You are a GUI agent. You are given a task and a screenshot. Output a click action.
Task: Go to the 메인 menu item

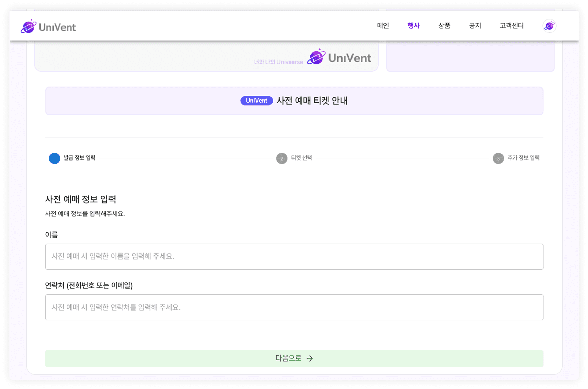[x=383, y=26]
